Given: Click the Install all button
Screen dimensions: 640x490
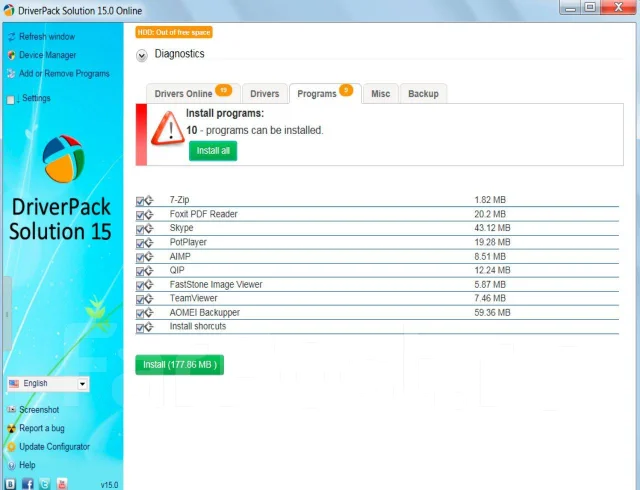Looking at the screenshot, I should point(213,151).
